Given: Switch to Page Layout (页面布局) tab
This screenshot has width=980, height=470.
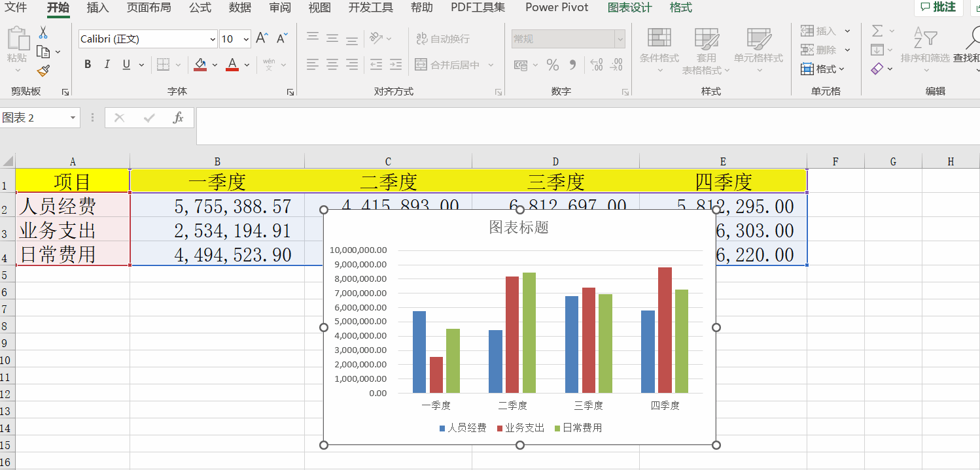Looking at the screenshot, I should (x=149, y=8).
